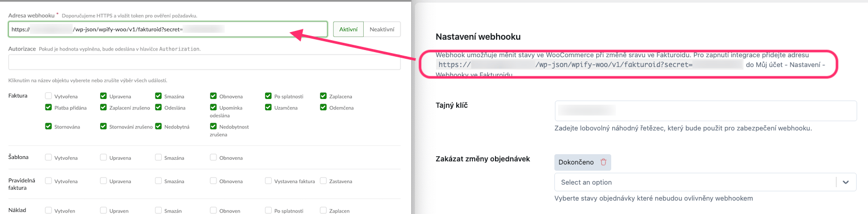Select all Šablona events by its label

18,157
